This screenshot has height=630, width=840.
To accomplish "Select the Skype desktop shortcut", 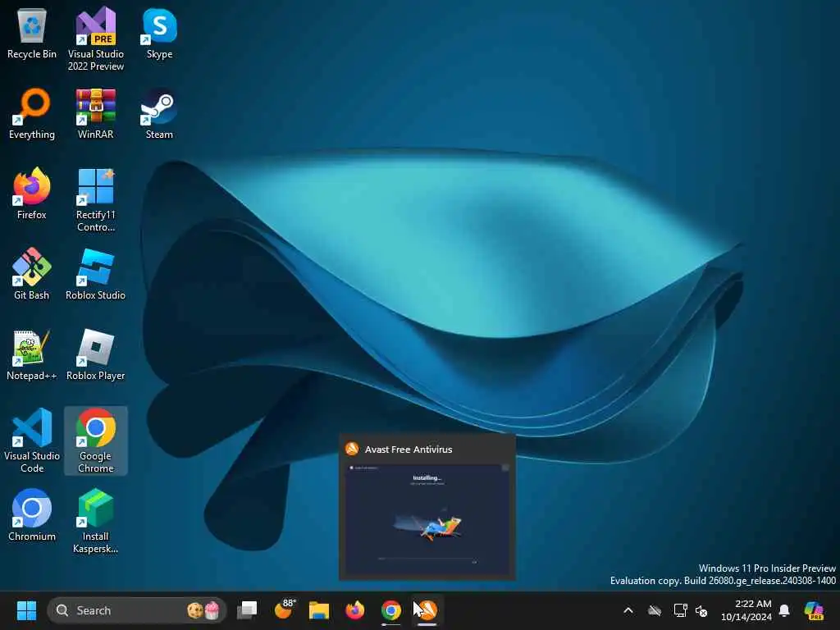I will [x=159, y=33].
